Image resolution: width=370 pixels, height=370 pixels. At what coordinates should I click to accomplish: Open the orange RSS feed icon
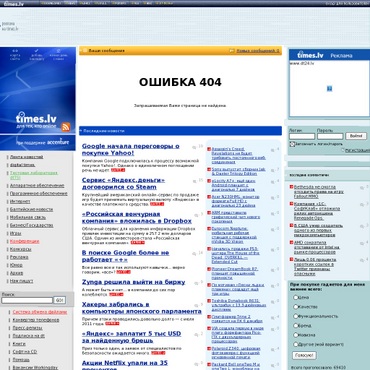coord(66,126)
